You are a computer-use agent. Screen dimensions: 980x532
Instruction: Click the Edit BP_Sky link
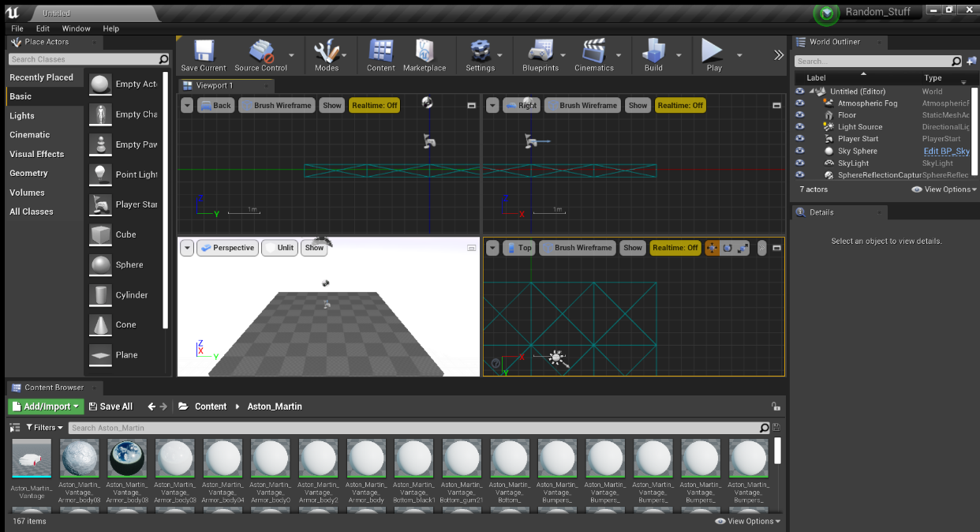tap(946, 152)
